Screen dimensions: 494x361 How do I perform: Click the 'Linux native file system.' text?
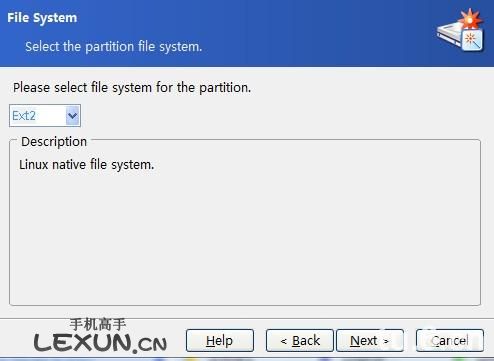tap(87, 165)
